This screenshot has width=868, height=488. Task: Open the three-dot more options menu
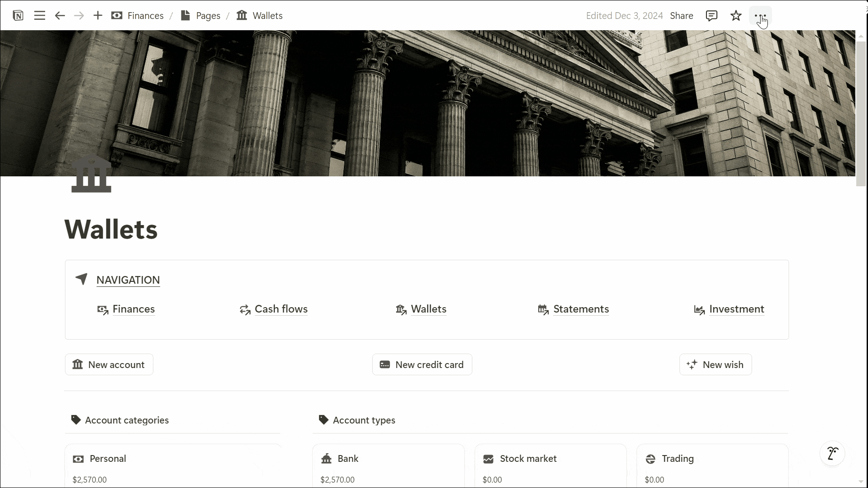click(x=760, y=16)
